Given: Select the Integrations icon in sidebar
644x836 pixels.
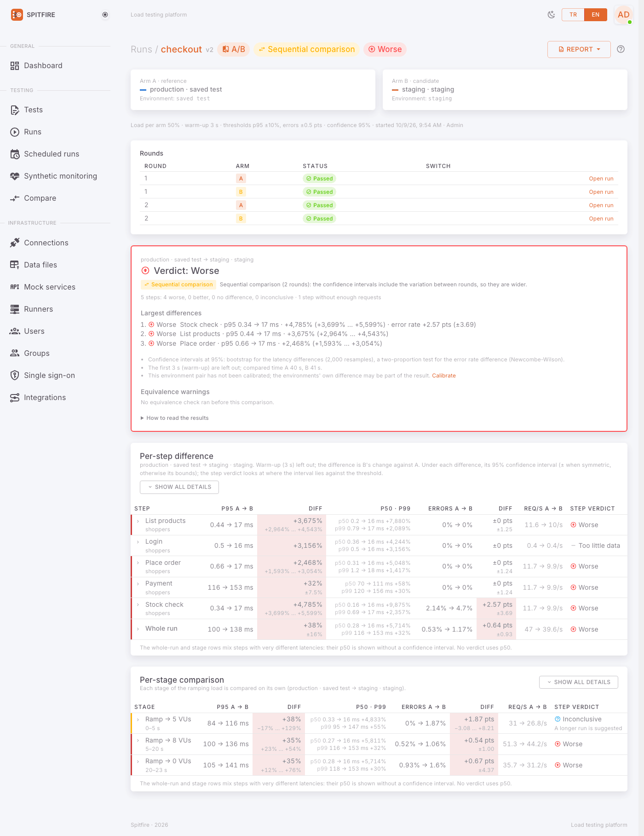Looking at the screenshot, I should pyautogui.click(x=15, y=397).
